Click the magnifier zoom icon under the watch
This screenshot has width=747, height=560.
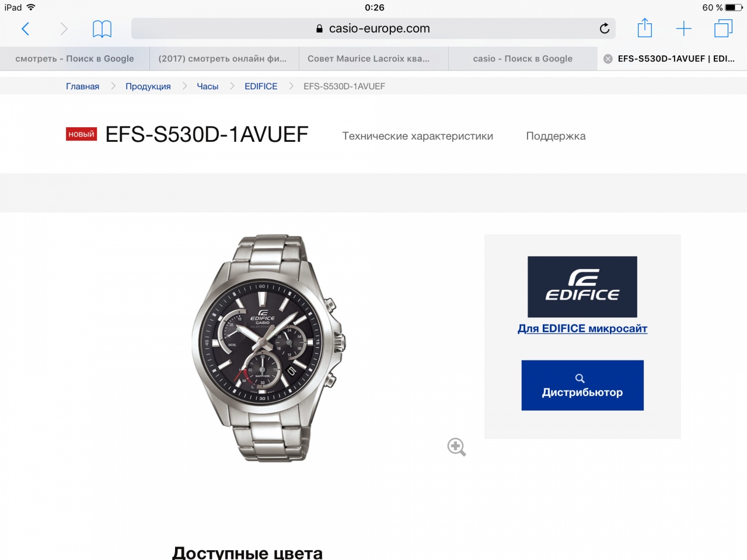456,447
